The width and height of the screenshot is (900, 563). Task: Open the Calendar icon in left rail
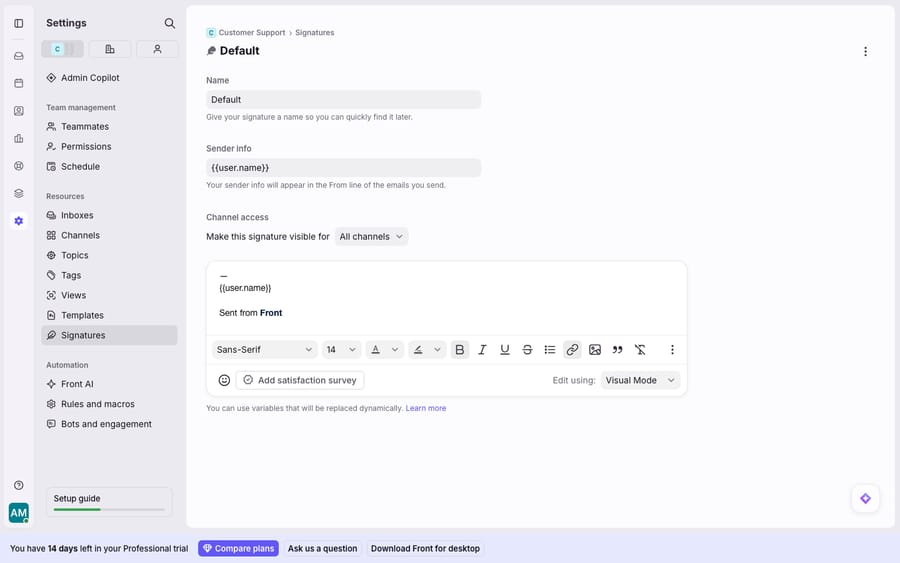[18, 83]
